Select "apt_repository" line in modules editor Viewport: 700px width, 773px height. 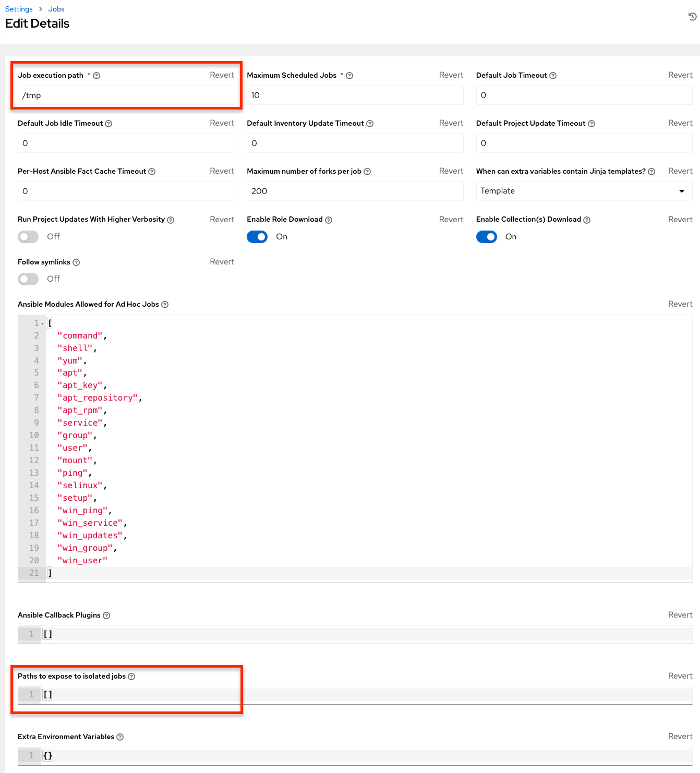tap(99, 398)
